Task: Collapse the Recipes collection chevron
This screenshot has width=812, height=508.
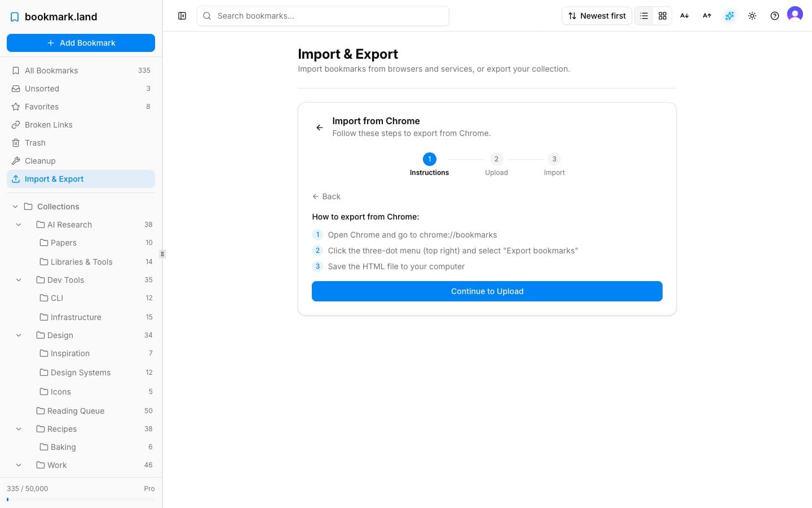Action: point(19,429)
